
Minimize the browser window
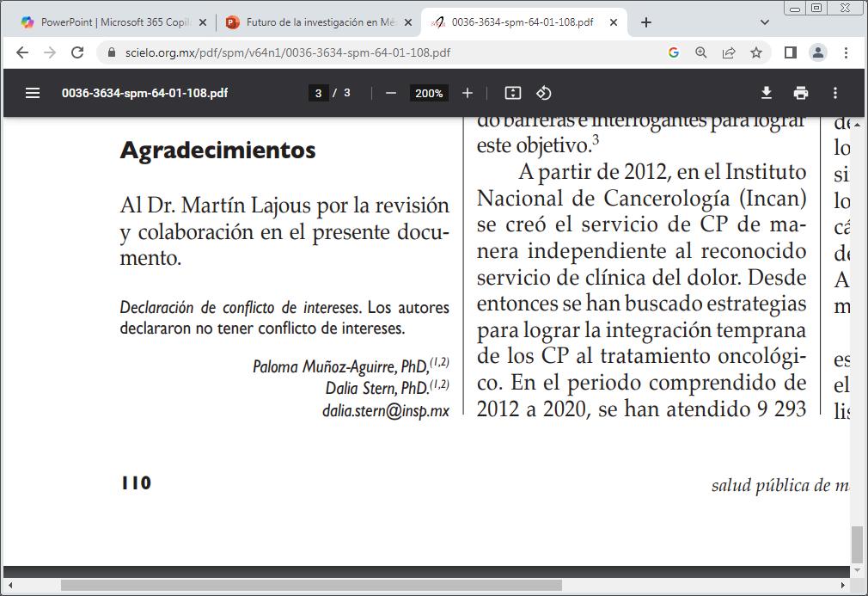coord(795,9)
